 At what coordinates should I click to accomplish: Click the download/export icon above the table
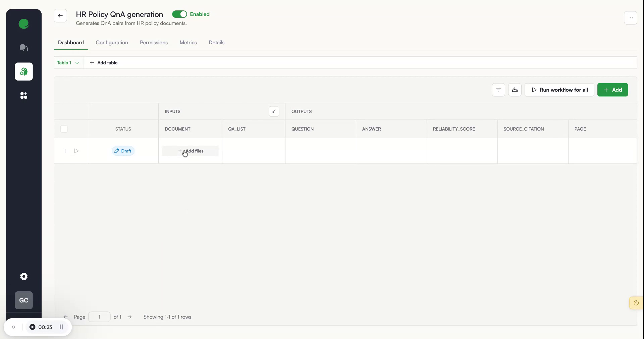pos(515,90)
